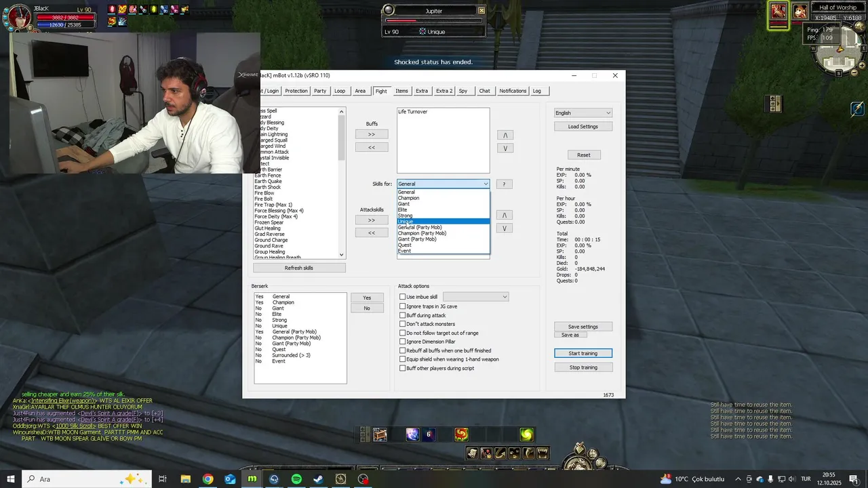Open the Chat tab
The image size is (868, 488).
(484, 91)
